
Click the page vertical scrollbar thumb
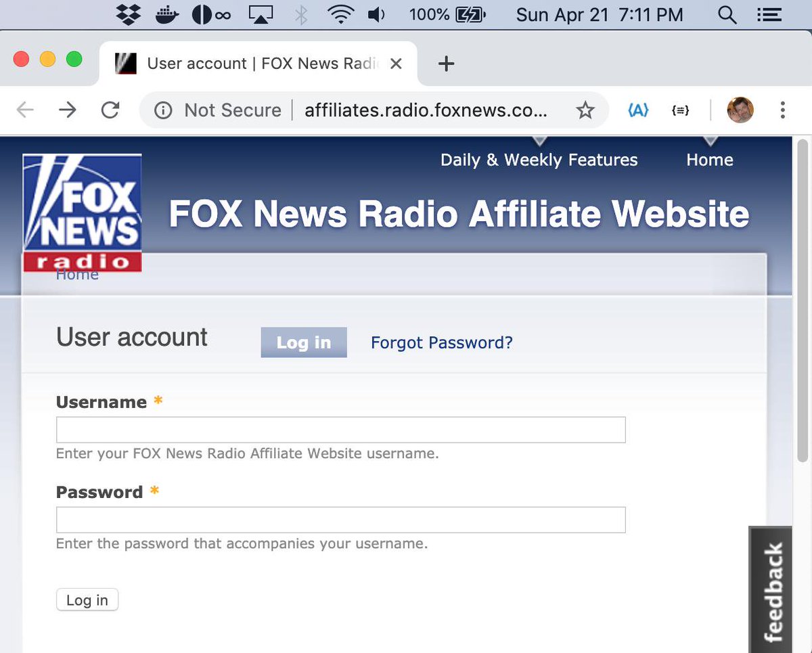(803, 301)
